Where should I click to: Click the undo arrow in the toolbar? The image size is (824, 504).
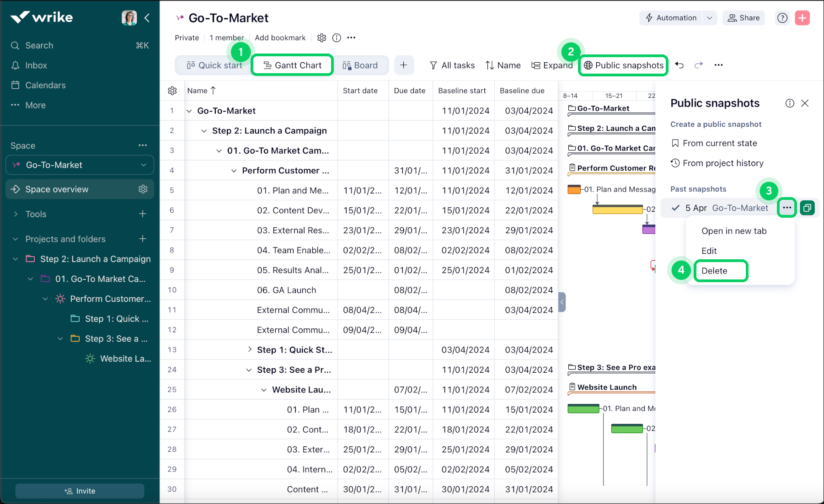(x=680, y=65)
